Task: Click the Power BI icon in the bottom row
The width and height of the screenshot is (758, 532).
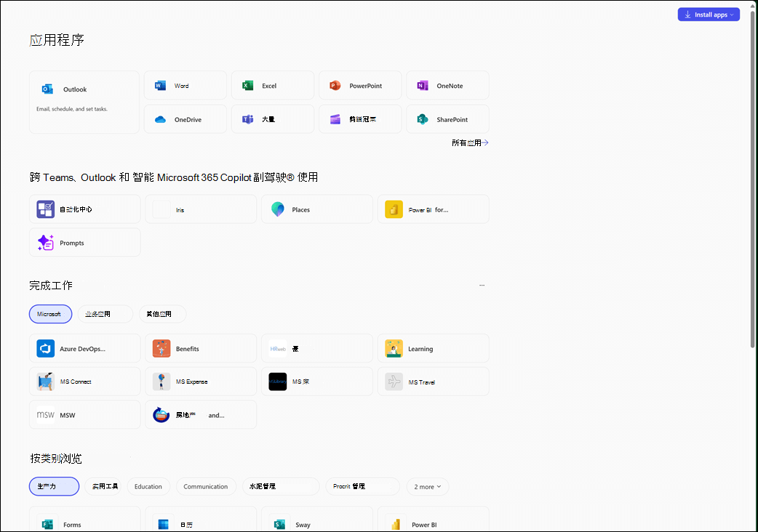Action: click(396, 524)
